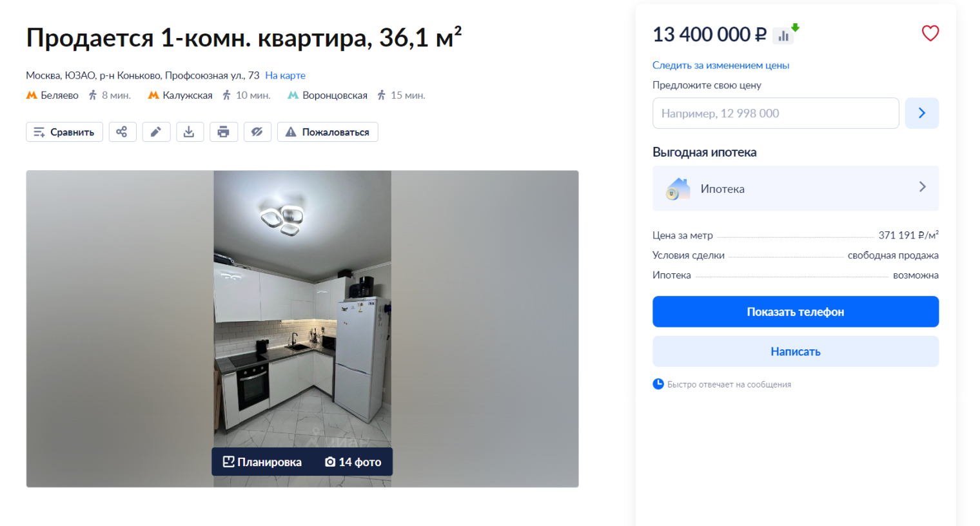Print the listing with printer icon
This screenshot has width=980, height=526.
[x=223, y=132]
